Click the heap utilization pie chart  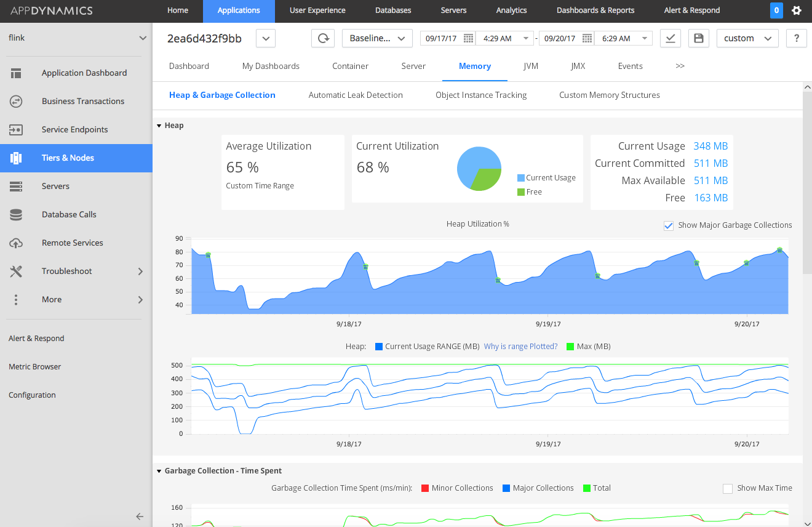point(479,169)
